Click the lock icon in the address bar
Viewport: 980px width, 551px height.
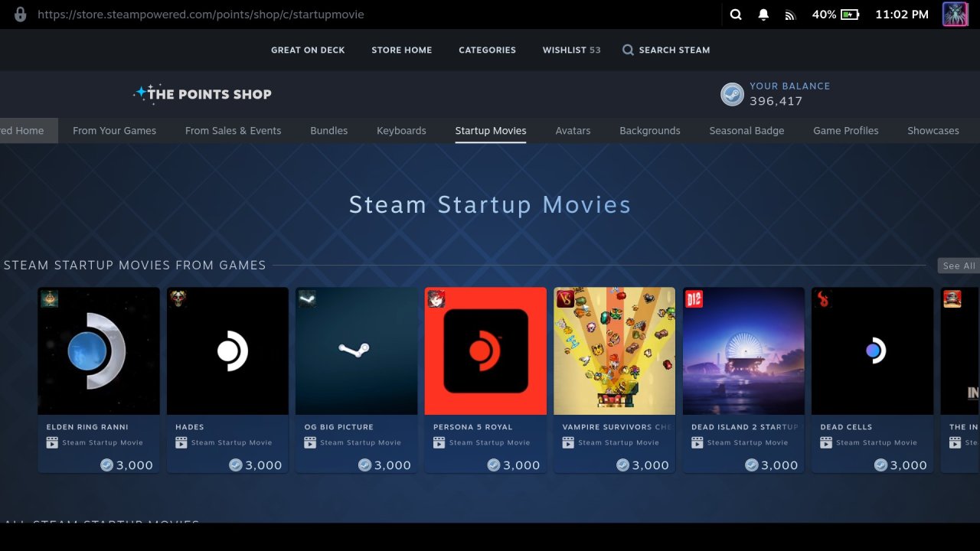[21, 14]
